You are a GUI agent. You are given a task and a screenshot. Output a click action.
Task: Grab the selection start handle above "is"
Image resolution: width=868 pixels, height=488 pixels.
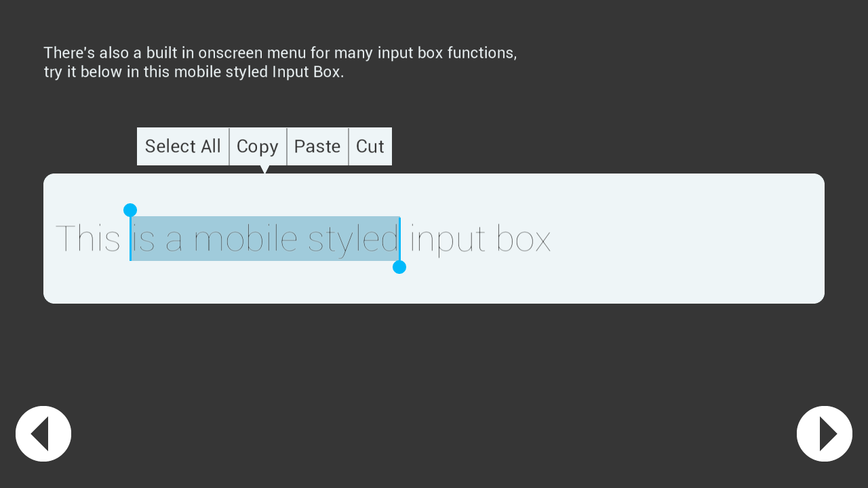coord(130,210)
